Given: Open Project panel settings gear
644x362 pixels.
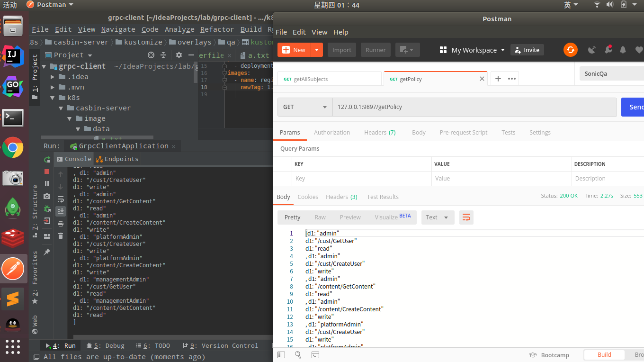Looking at the screenshot, I should pyautogui.click(x=179, y=55).
